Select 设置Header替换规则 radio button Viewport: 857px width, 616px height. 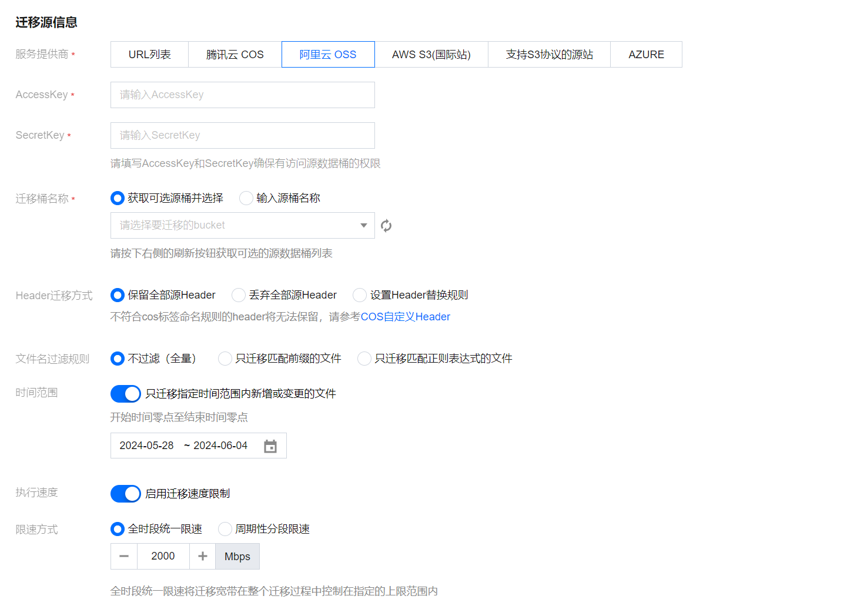[x=360, y=295]
